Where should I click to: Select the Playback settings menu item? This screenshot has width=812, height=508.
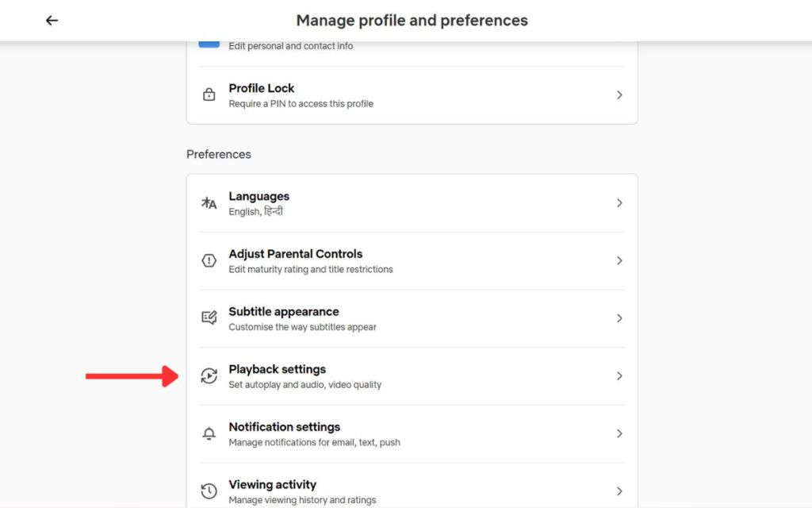278,369
